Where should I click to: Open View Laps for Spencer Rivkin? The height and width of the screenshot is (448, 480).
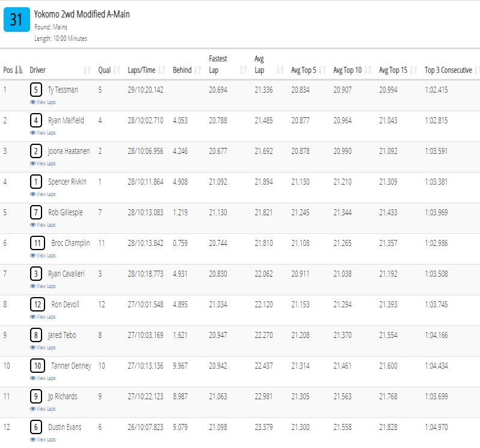pos(43,194)
